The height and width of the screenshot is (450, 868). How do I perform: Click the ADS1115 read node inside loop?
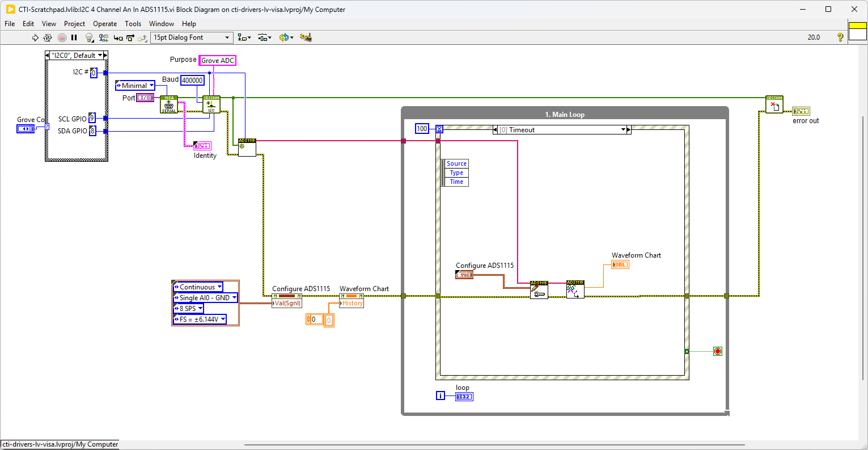coord(575,289)
